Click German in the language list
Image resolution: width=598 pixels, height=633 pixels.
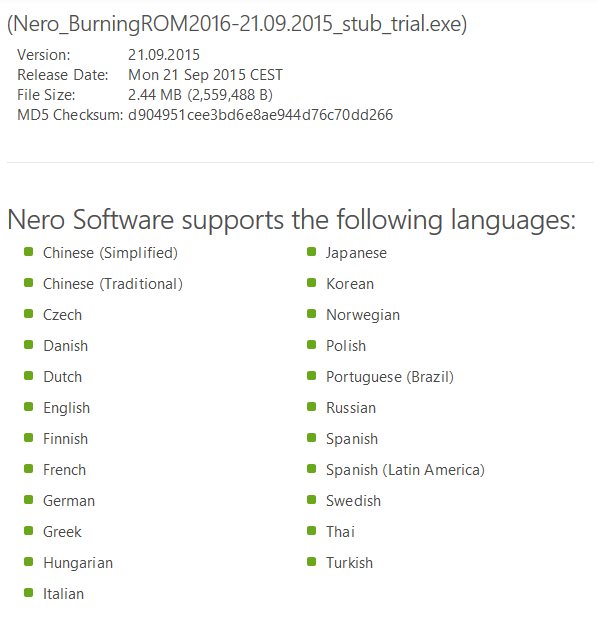[69, 501]
